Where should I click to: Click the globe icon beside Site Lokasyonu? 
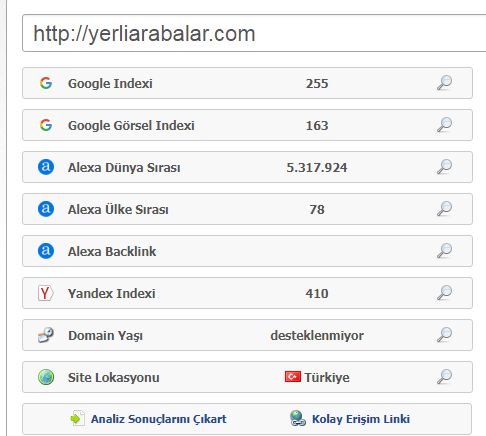(x=46, y=377)
